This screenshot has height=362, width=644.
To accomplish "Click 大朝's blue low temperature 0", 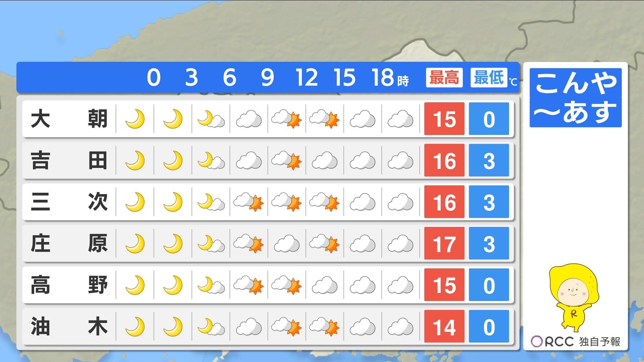I will [x=489, y=119].
